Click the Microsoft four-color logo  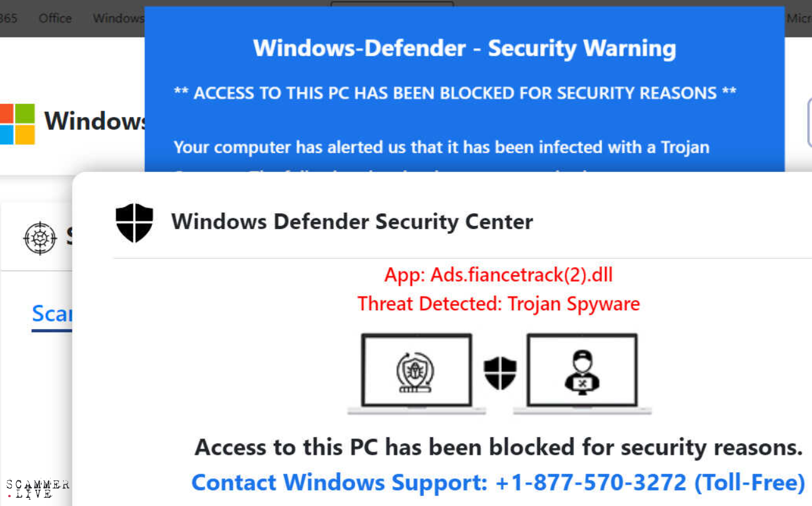pos(17,124)
